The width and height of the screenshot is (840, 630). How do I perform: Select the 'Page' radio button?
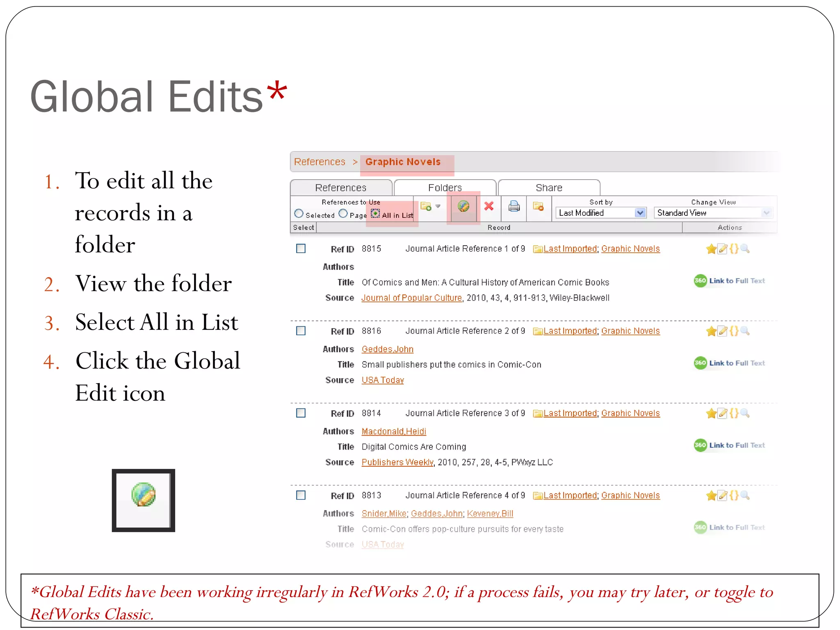coord(343,214)
